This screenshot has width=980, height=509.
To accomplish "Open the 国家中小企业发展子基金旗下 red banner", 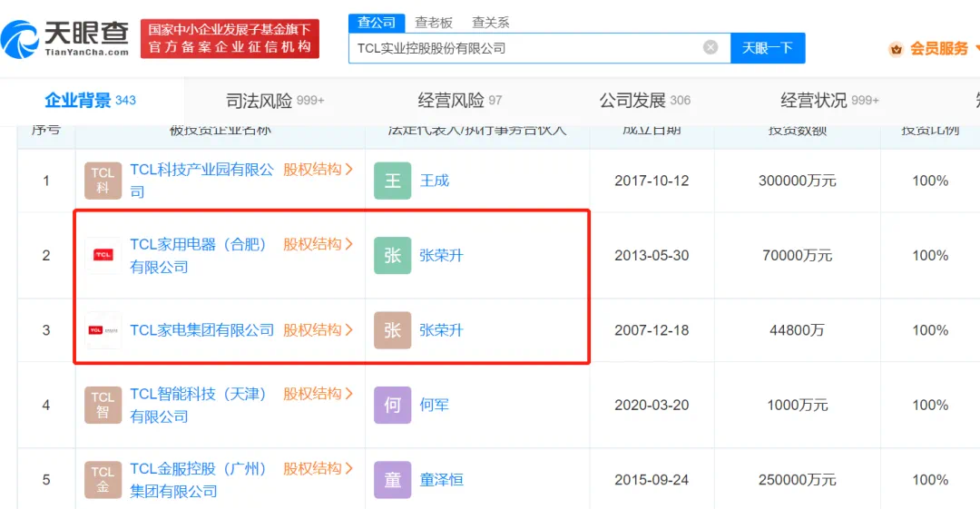I will pos(230,39).
